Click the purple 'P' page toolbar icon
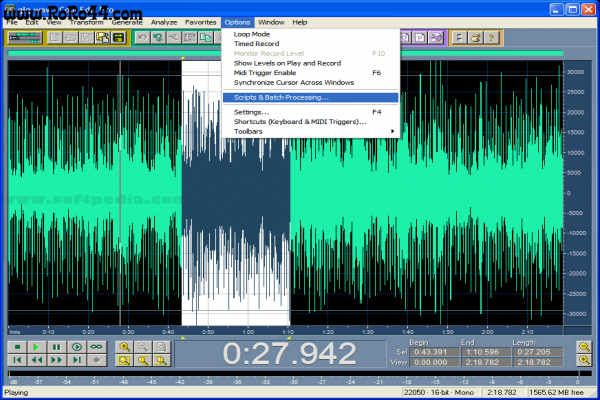The image size is (600, 400). tap(420, 38)
